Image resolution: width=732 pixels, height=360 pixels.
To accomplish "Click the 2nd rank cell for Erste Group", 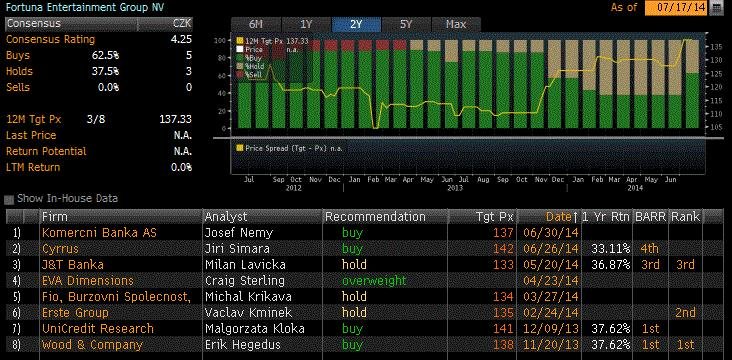I will 685,313.
